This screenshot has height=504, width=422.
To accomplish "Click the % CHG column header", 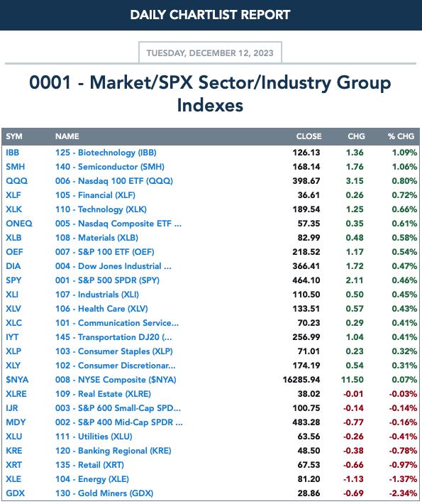I will point(401,136).
